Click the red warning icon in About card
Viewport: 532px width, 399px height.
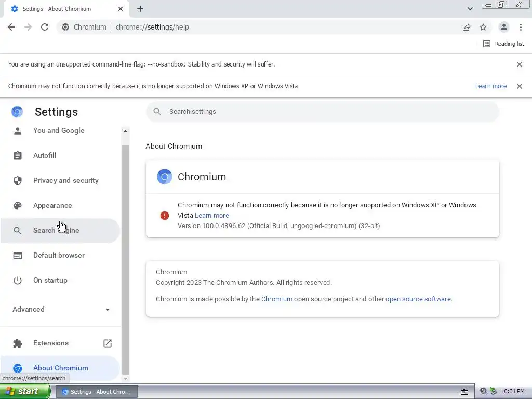point(165,216)
